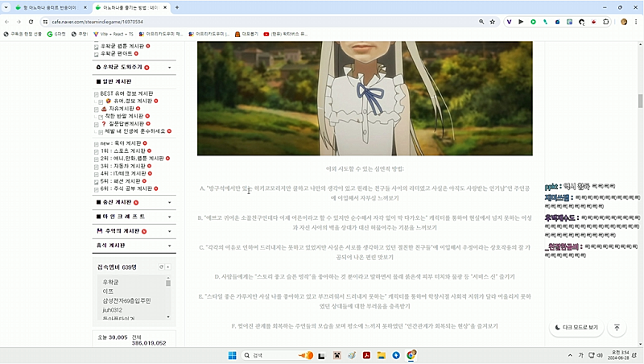Refresh the 접속멤버 member list
Image resolution: width=644 pixels, height=364 pixels.
point(161,267)
